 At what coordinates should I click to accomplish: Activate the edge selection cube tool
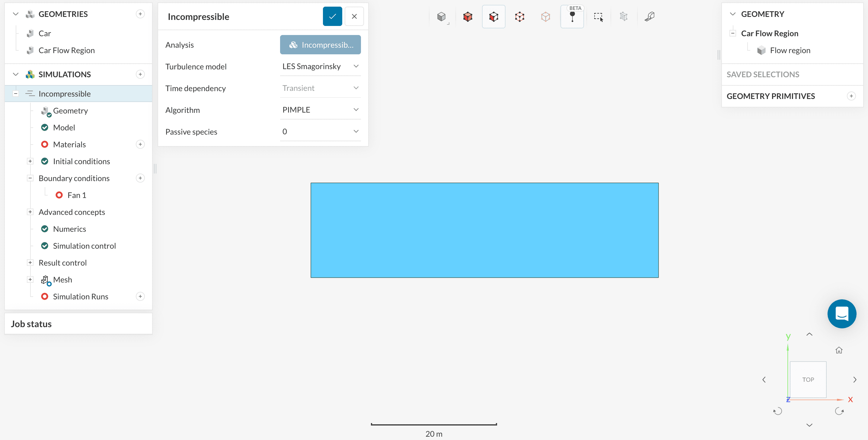pos(519,17)
